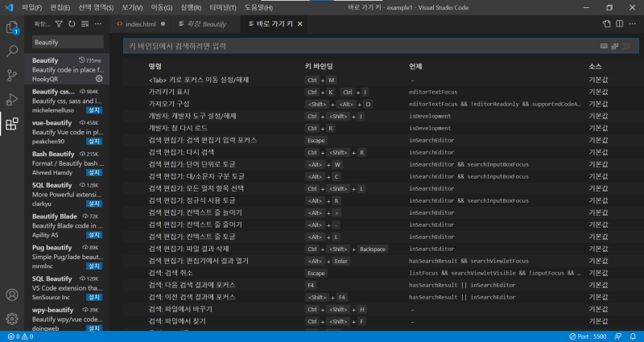This screenshot has height=342, width=644.
Task: Open the Accounts icon in activity bar
Action: click(x=12, y=295)
